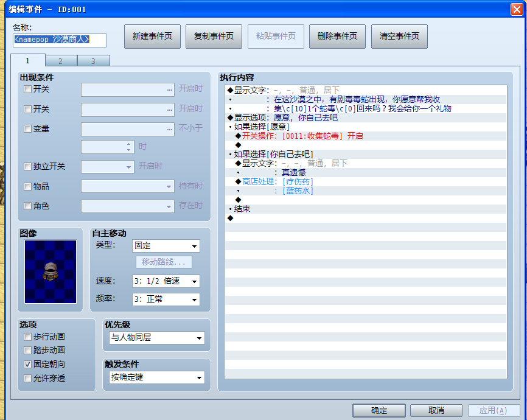The image size is (527, 420).
Task: Toggle the 允许穿透 option
Action: 27,378
